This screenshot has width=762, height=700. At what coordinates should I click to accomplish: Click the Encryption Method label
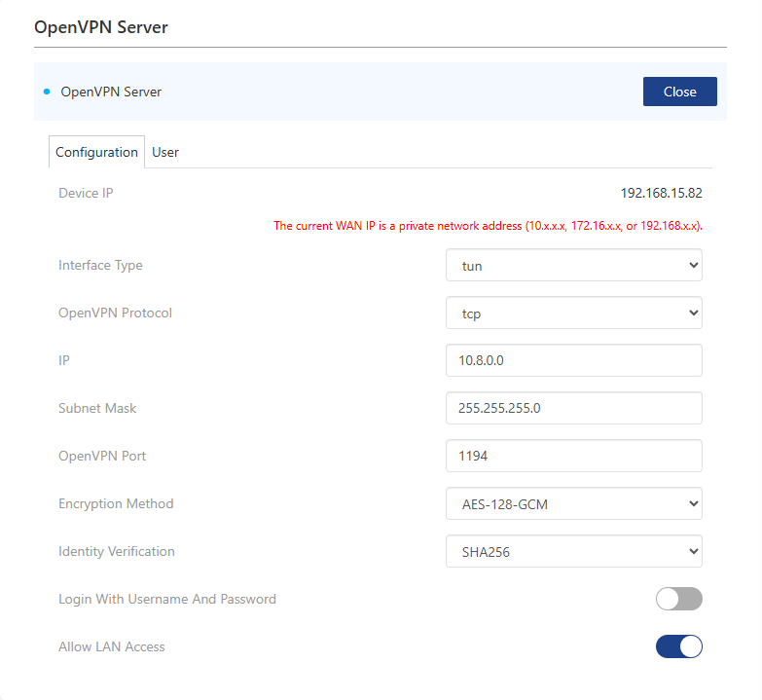[116, 503]
